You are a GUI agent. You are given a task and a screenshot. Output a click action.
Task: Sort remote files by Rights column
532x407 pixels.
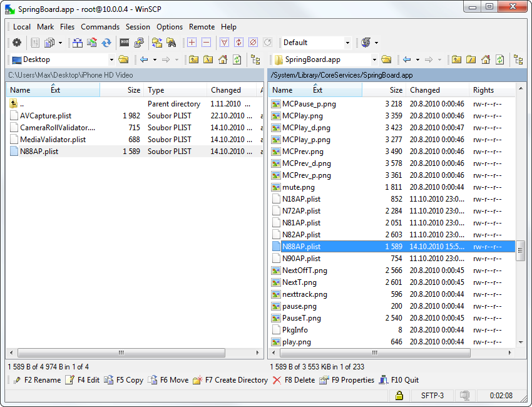point(492,90)
